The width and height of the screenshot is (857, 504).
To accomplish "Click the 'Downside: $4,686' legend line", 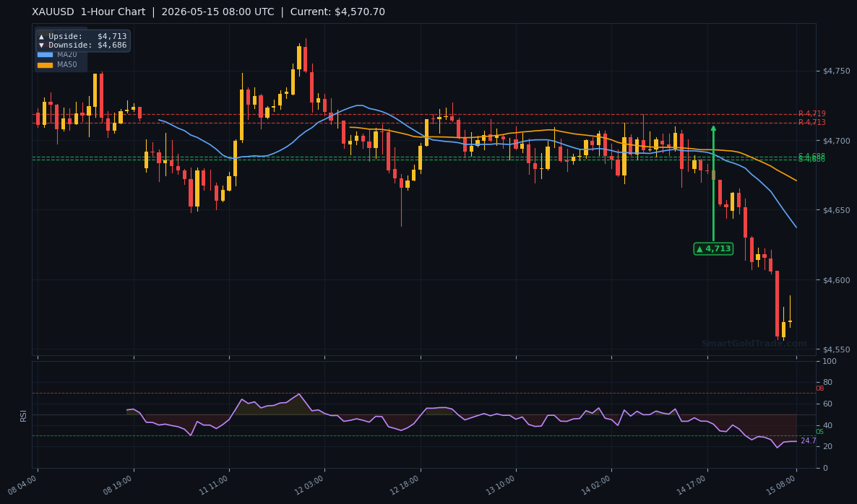I will coord(82,45).
